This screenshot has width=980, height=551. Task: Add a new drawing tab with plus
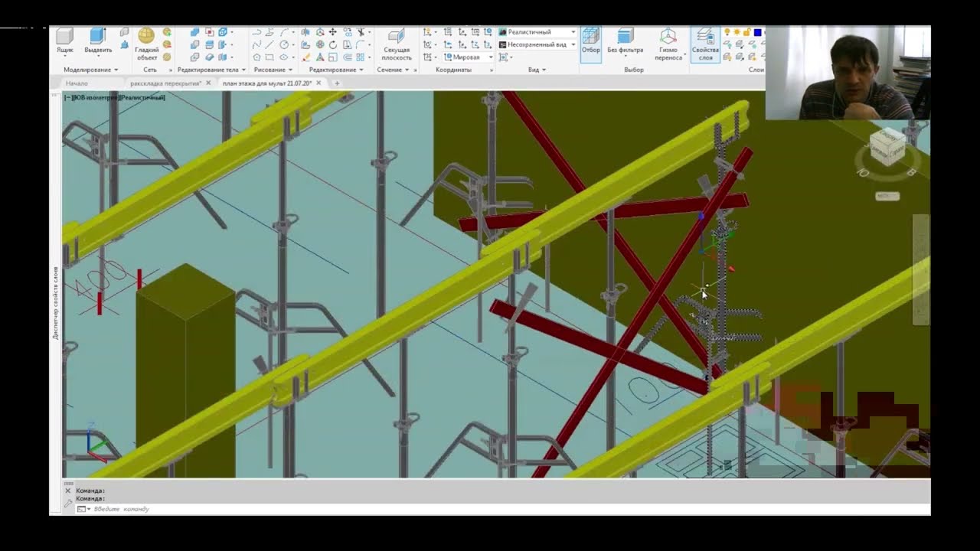point(337,83)
